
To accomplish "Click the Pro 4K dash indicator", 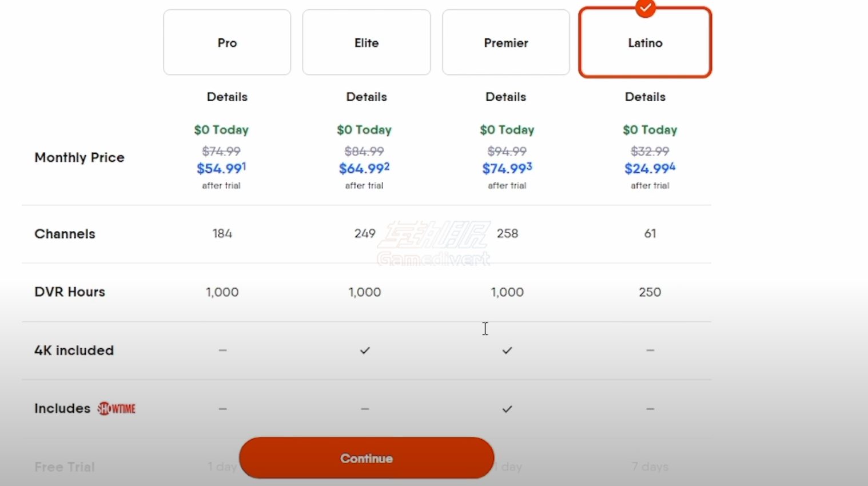I will [x=222, y=350].
